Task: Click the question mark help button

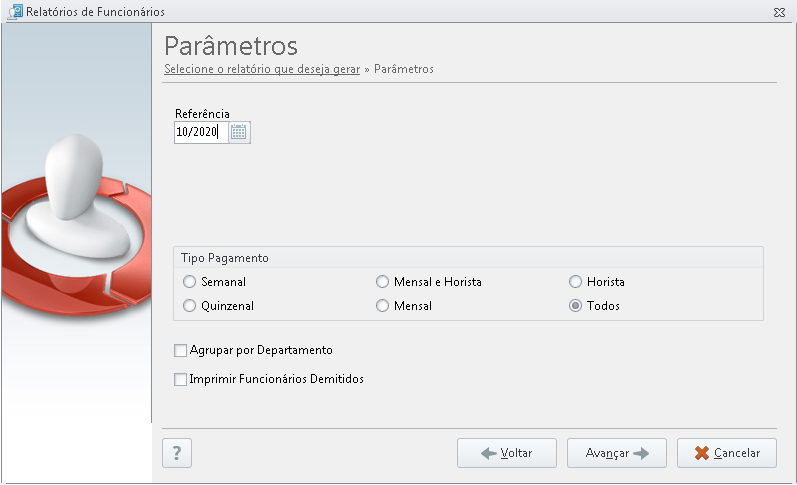Action: (177, 453)
